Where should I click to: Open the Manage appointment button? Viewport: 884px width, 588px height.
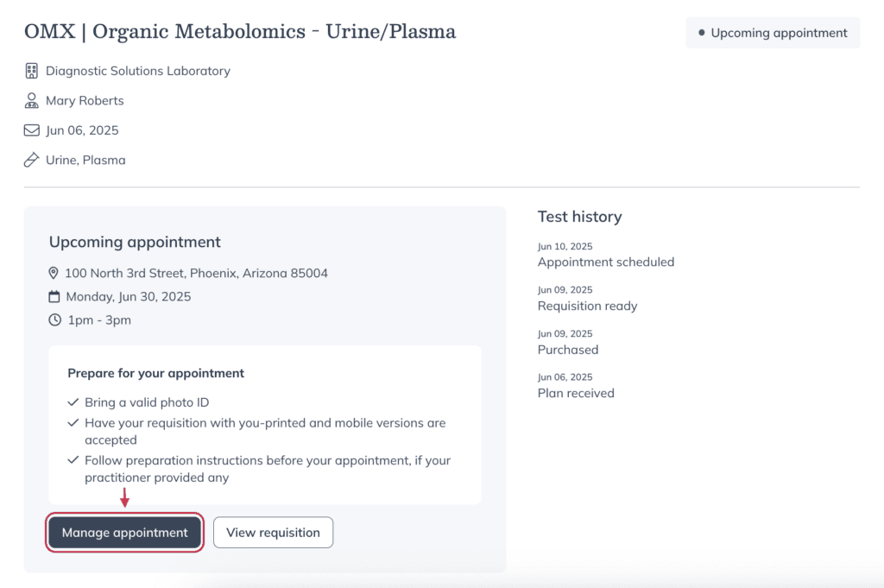(124, 532)
